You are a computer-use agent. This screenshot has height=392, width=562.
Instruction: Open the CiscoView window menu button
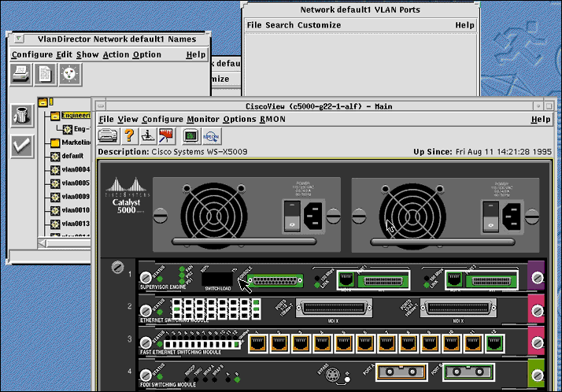coord(101,106)
